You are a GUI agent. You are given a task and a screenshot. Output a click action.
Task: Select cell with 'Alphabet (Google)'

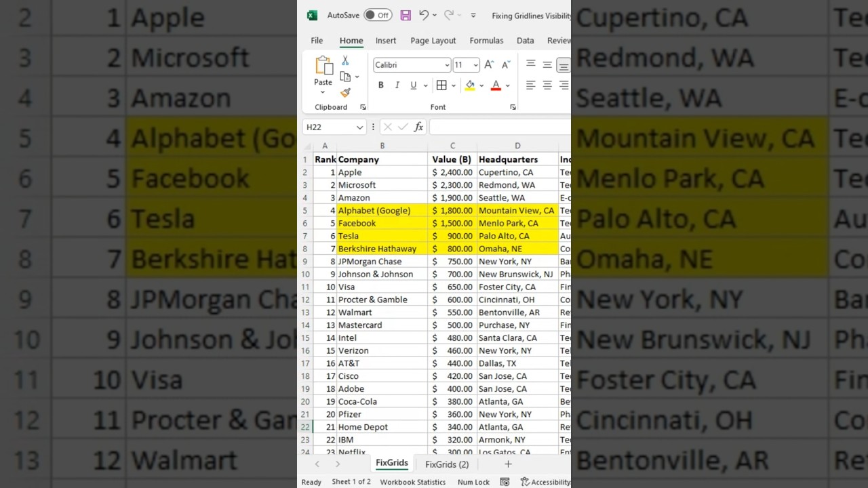coord(382,211)
